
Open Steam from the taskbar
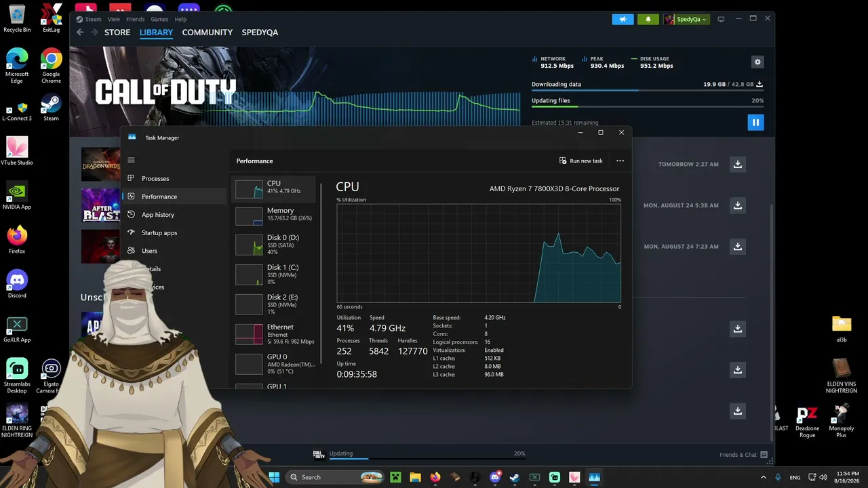pos(515,477)
